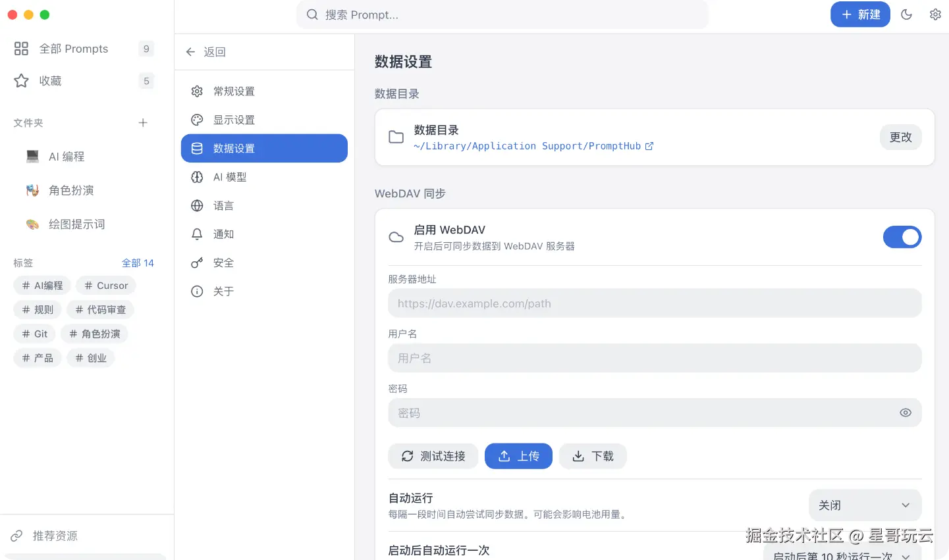Open 安全 settings entry
This screenshot has width=949, height=560.
tap(264, 263)
